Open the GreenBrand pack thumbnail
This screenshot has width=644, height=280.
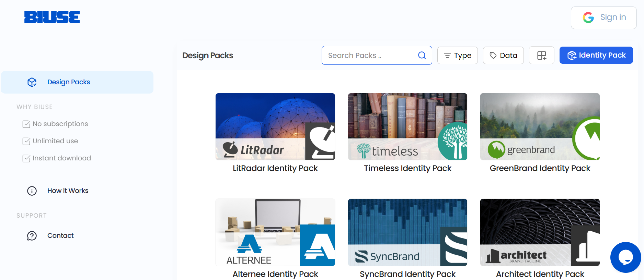540,126
